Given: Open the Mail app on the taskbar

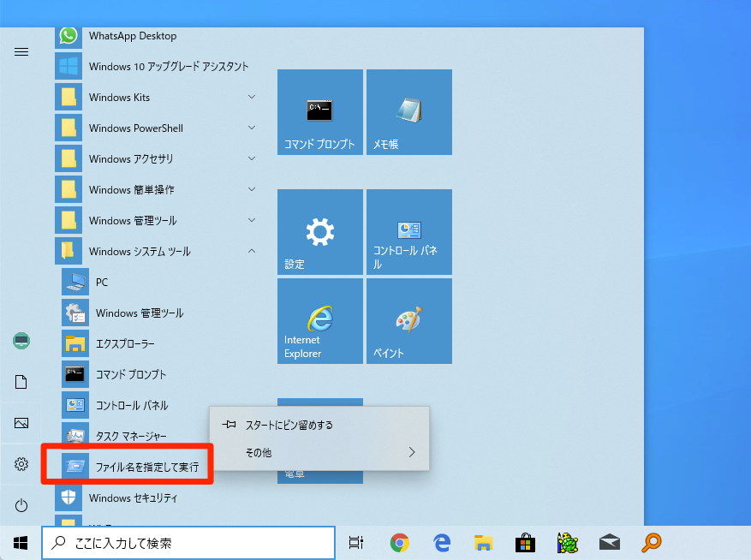Looking at the screenshot, I should click(x=610, y=543).
